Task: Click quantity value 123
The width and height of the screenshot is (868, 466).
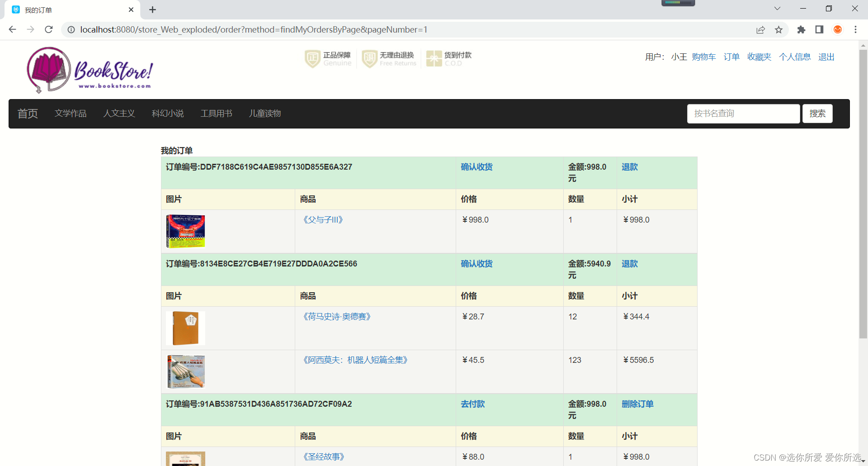Action: pyautogui.click(x=575, y=360)
